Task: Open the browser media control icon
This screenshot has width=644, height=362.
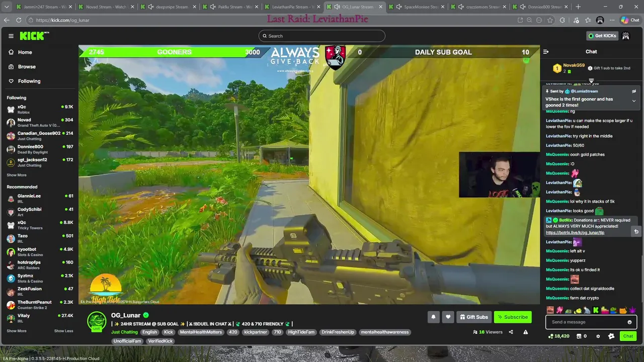Action: (577, 20)
